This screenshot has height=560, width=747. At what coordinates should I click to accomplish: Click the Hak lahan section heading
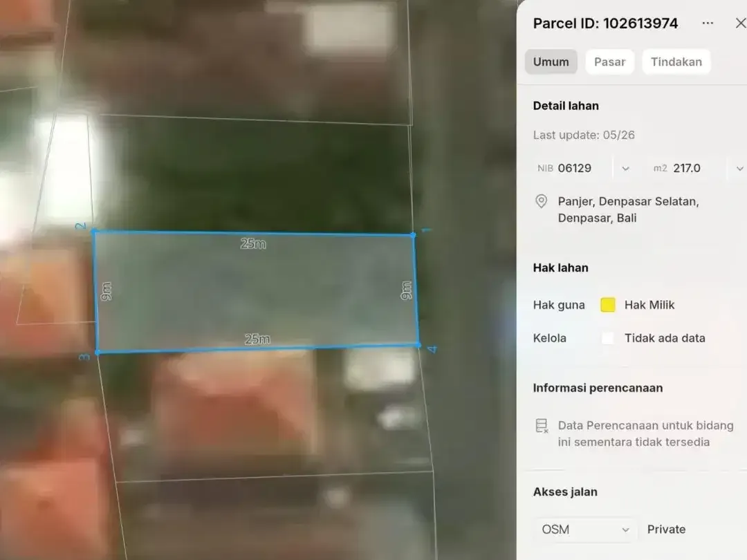(x=560, y=268)
